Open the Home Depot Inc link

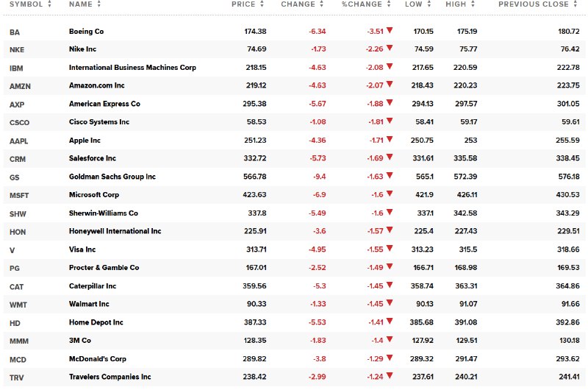(96, 322)
